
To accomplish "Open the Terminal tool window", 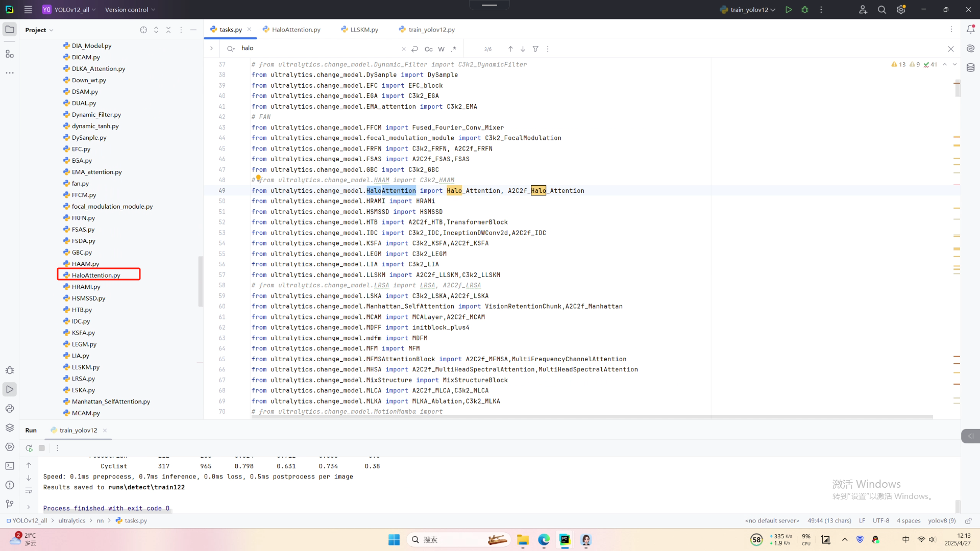I will (x=10, y=466).
